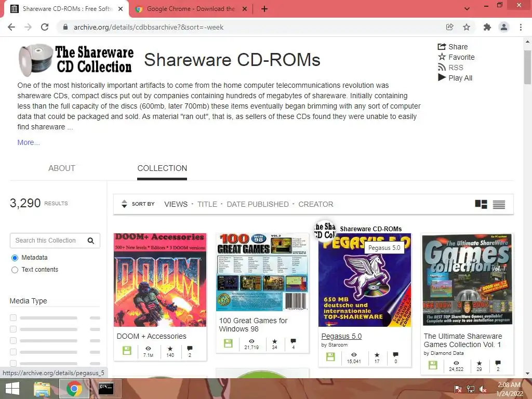Close the Google Chrome Download tab

coord(244,9)
